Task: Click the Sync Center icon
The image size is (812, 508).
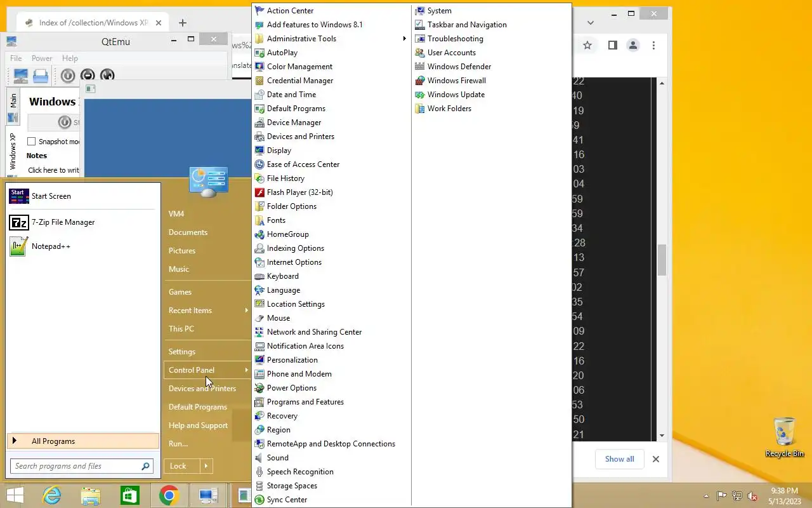Action: point(259,500)
